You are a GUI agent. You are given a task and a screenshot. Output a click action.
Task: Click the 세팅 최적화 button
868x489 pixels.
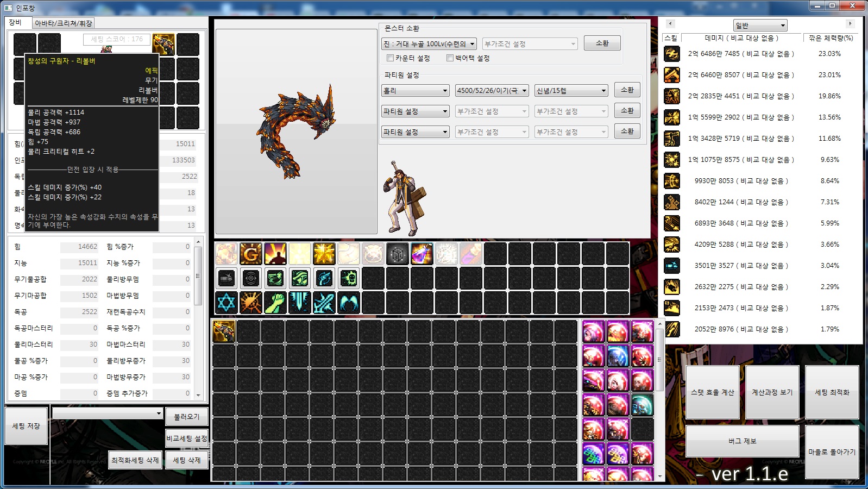tap(832, 392)
